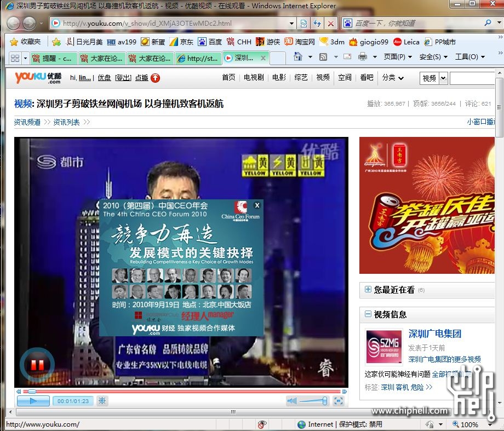Screen dimensions: 504x431
Task: Click the 综艺 navigation link
Action: [x=301, y=77]
